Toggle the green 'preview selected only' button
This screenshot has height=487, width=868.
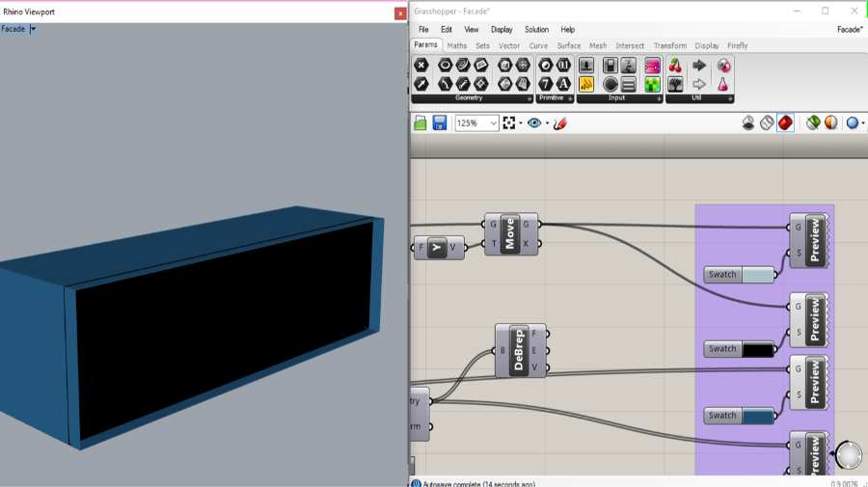pos(813,122)
